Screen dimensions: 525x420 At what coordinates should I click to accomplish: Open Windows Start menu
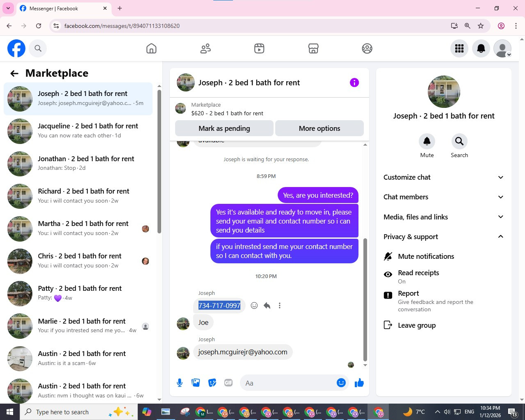(x=10, y=412)
